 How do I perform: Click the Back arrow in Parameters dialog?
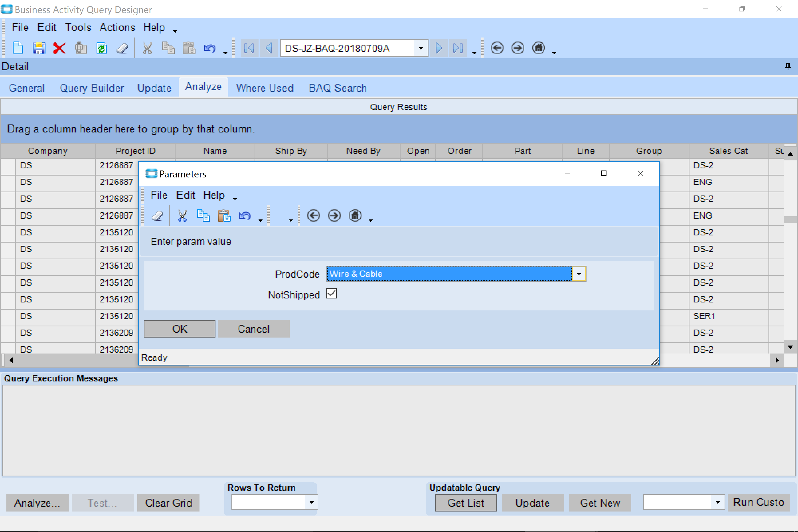point(314,216)
